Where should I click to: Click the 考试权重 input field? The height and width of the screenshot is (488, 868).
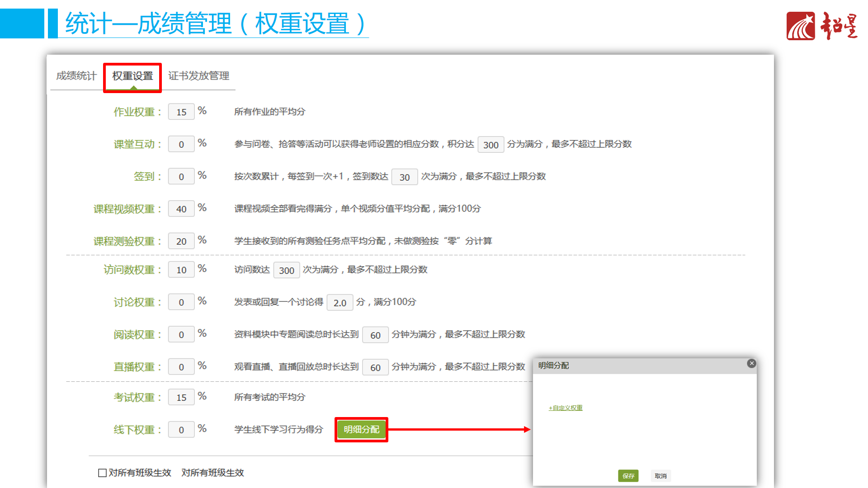[181, 398]
